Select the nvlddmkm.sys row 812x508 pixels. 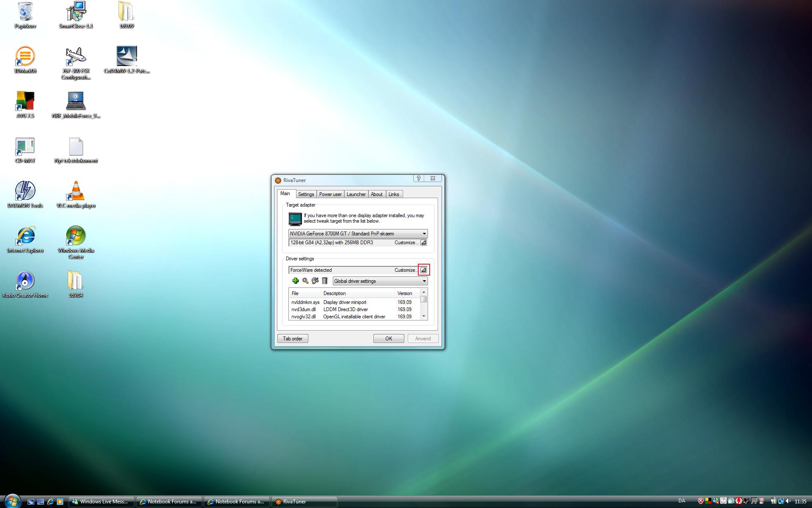[354, 302]
